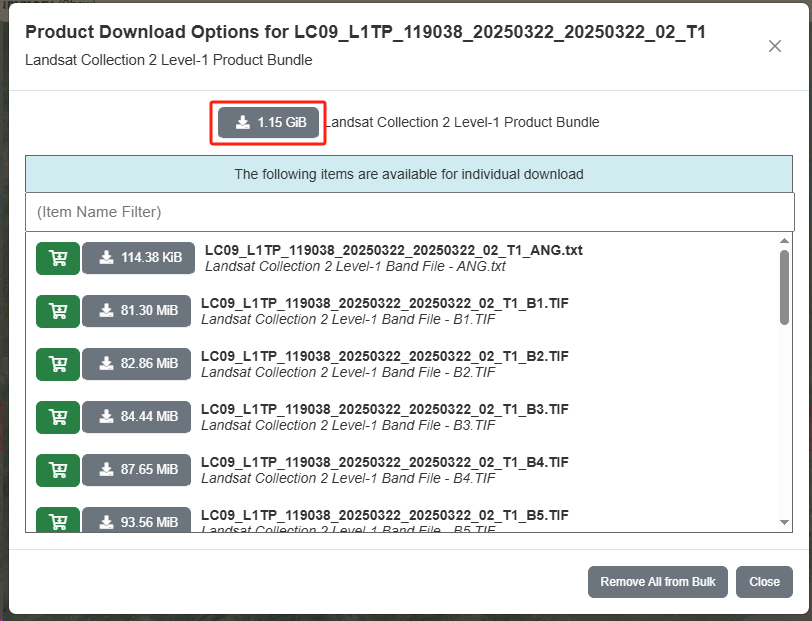Download the 81.30 MiB B1.TIF file

(x=137, y=311)
